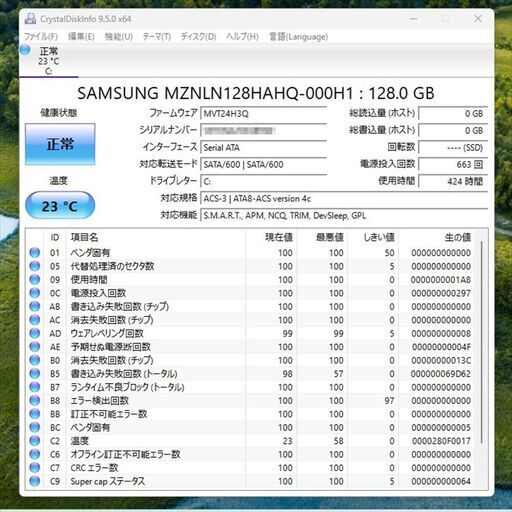Click the status icon for row 09 使用時間
512x512 pixels.
point(35,280)
